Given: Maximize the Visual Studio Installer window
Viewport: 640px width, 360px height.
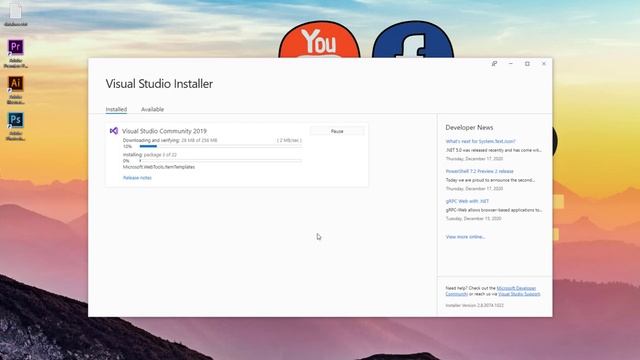Looking at the screenshot, I should (527, 64).
